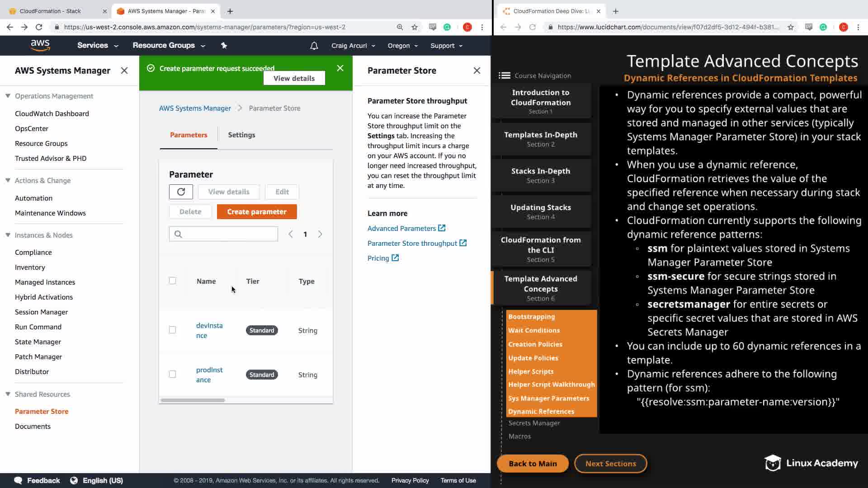Select the devInstance parameter checkbox

click(172, 330)
